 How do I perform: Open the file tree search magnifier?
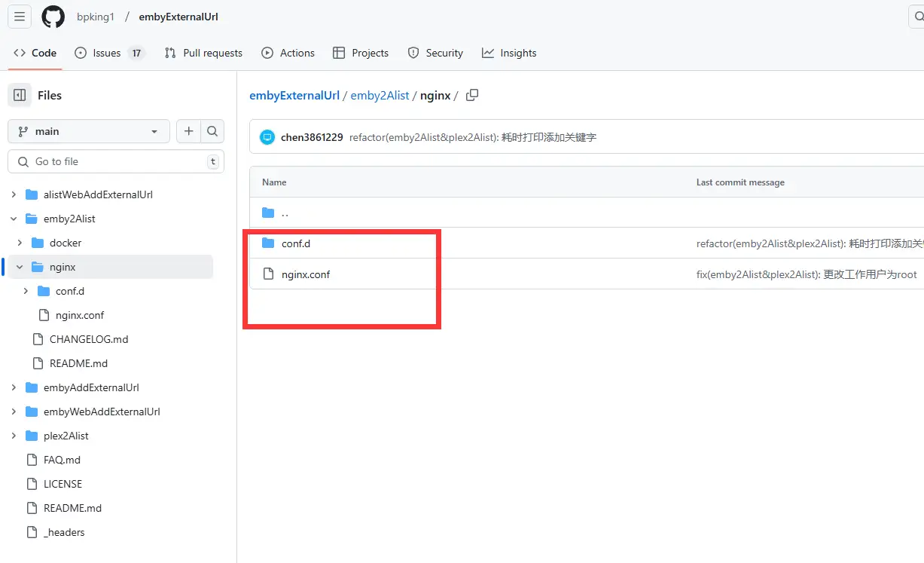212,130
